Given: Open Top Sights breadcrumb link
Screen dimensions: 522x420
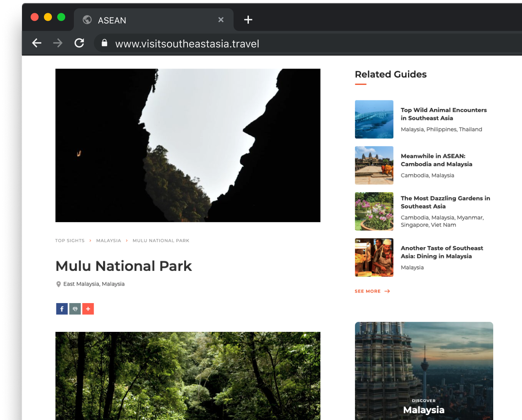Looking at the screenshot, I should tap(70, 241).
